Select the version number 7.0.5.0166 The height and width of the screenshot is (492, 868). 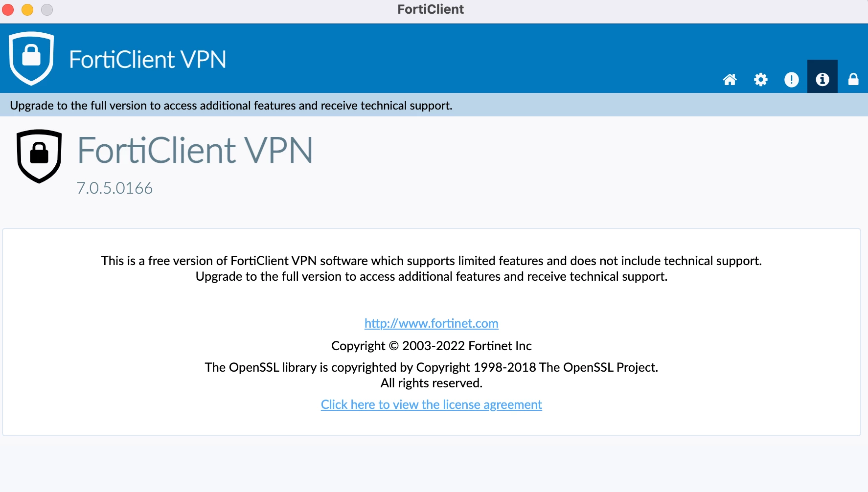click(114, 188)
